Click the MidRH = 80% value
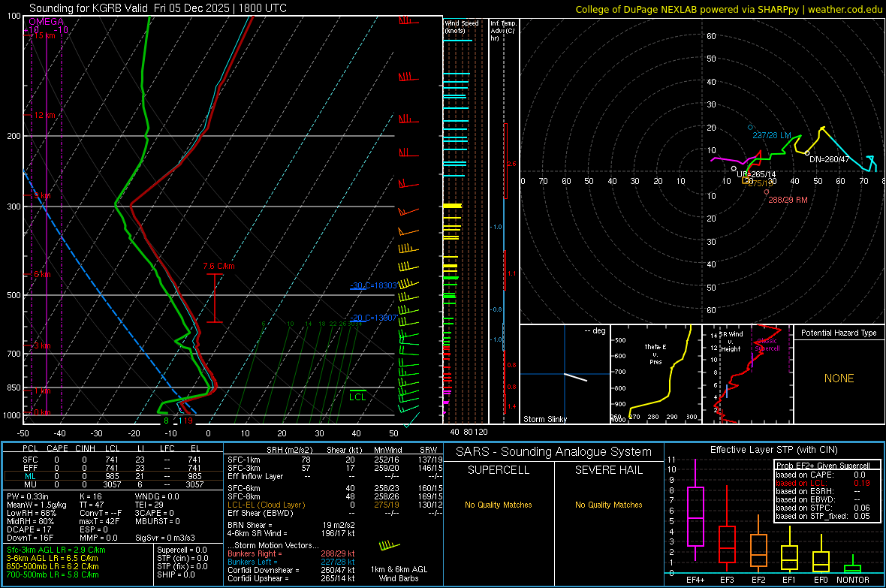This screenshot has width=886, height=588. (31, 521)
